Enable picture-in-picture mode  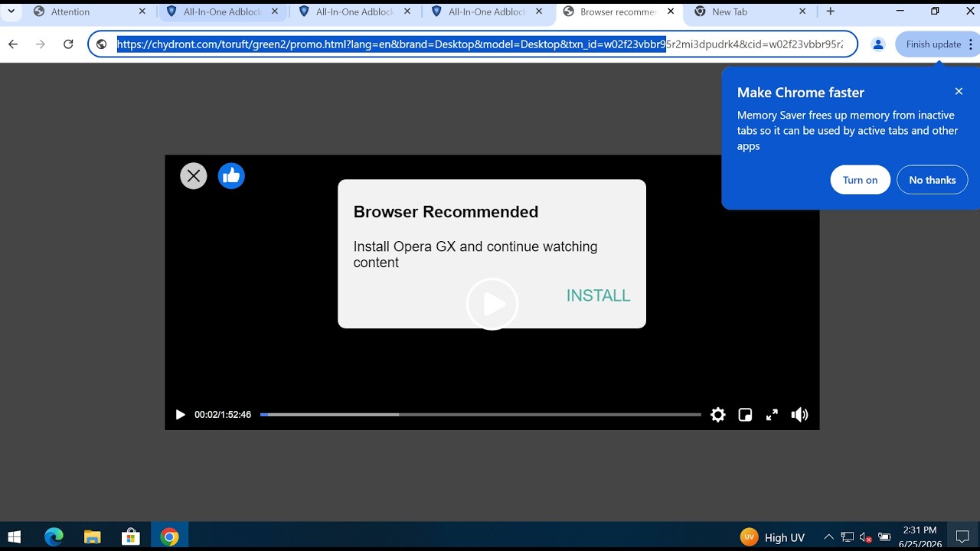pyautogui.click(x=745, y=415)
